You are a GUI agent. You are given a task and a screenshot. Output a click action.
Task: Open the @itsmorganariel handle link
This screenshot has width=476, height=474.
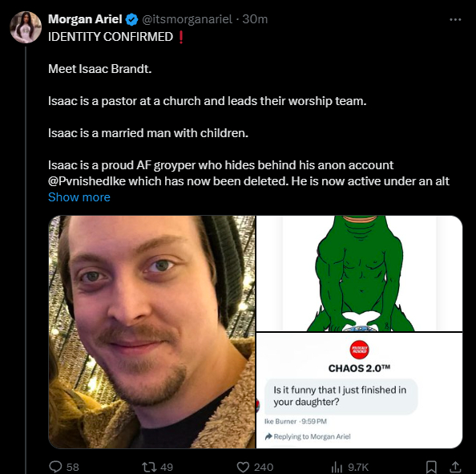click(x=187, y=19)
